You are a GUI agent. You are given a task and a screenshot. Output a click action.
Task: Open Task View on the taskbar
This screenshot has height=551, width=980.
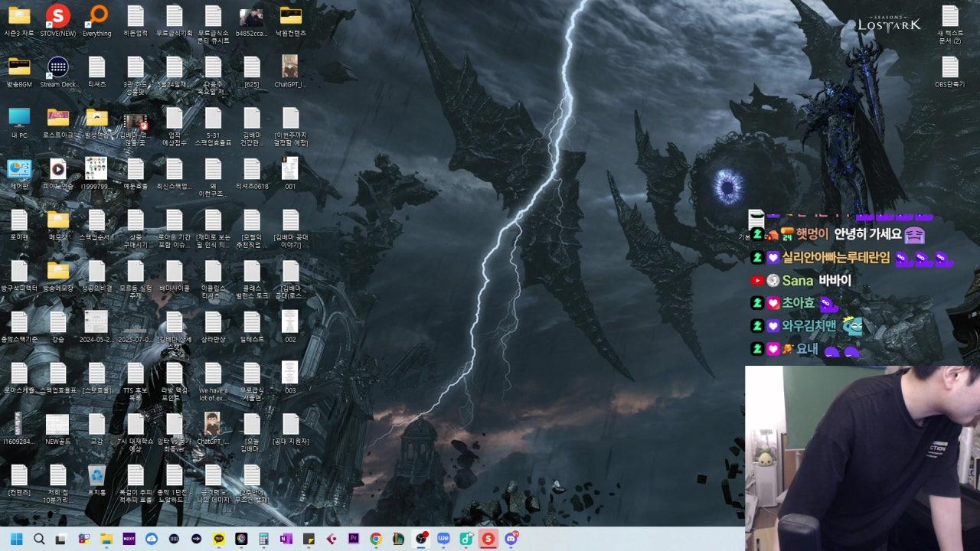coord(61,539)
